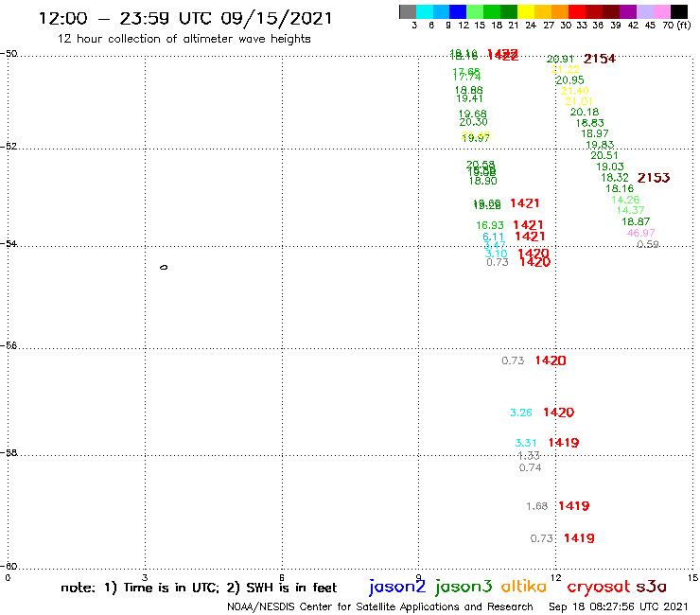Click the wave height 19.03
Screen dimensions: 700x615
(610, 167)
